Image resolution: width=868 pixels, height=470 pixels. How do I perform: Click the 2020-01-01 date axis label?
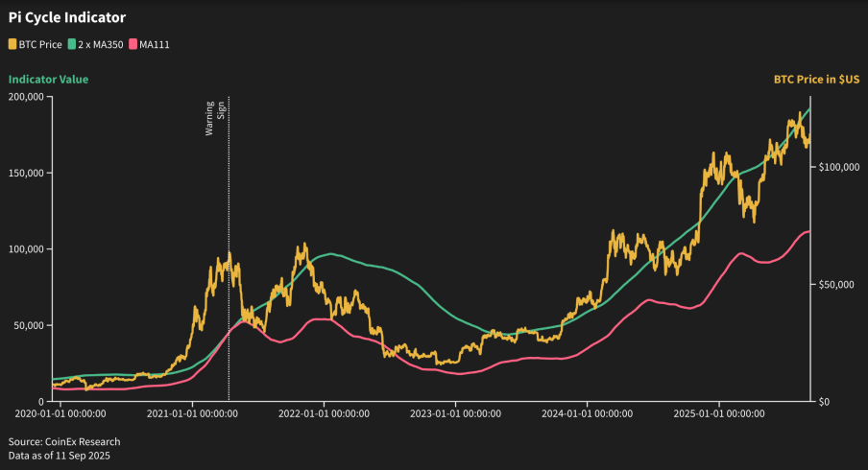coord(60,413)
